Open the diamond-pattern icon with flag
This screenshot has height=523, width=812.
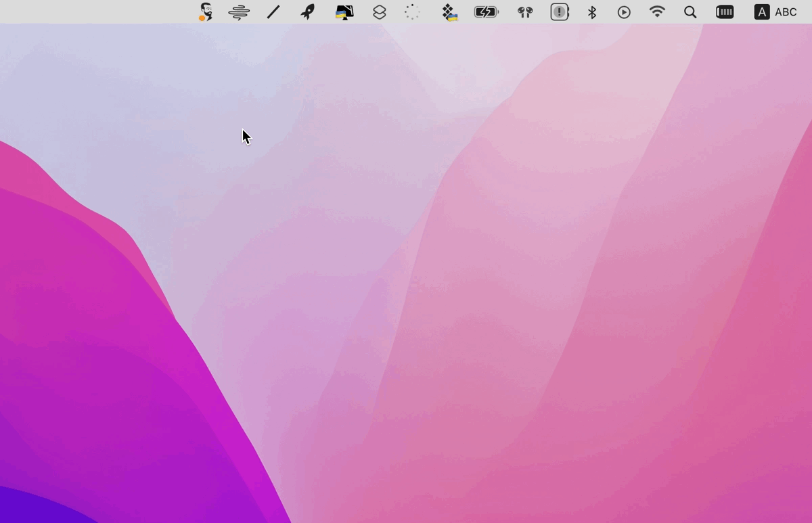tap(449, 12)
